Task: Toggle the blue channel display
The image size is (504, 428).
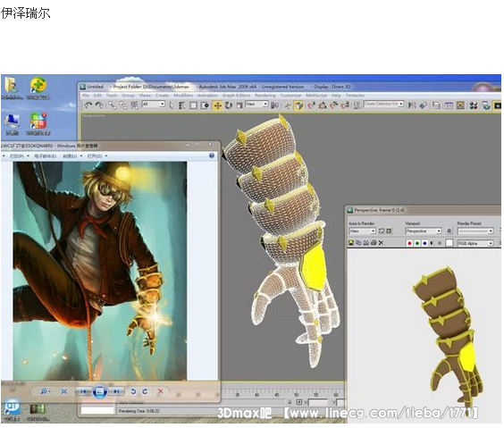Action: (424, 243)
